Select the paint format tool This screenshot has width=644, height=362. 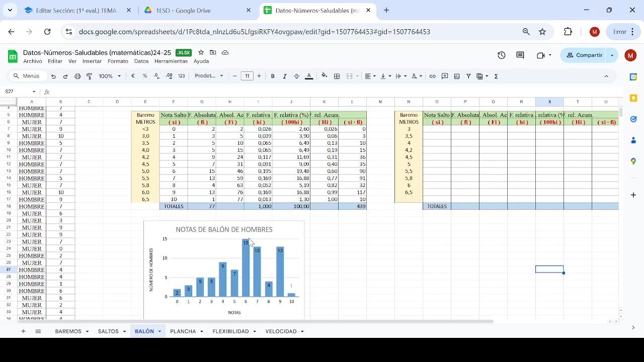pyautogui.click(x=90, y=76)
